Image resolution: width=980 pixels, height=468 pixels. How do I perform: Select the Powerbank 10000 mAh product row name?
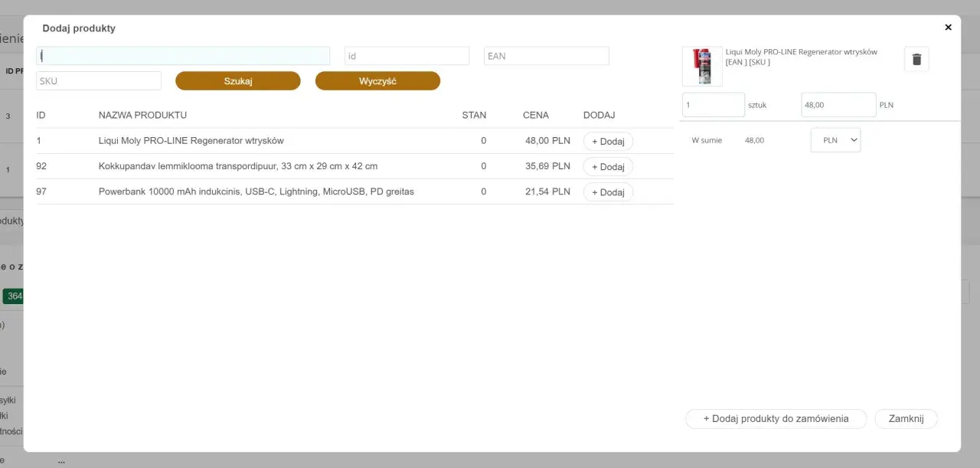coord(256,191)
